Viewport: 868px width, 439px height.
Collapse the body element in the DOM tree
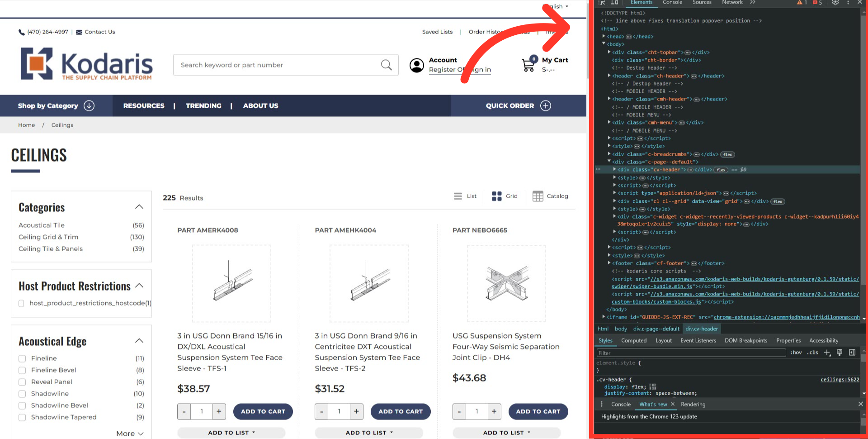tap(604, 44)
